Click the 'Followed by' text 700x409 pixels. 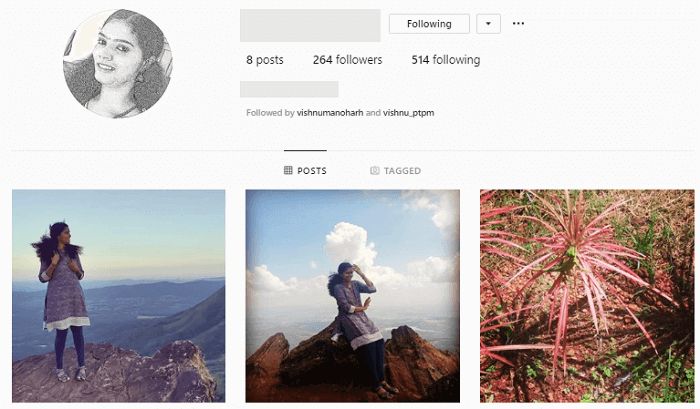pos(270,113)
